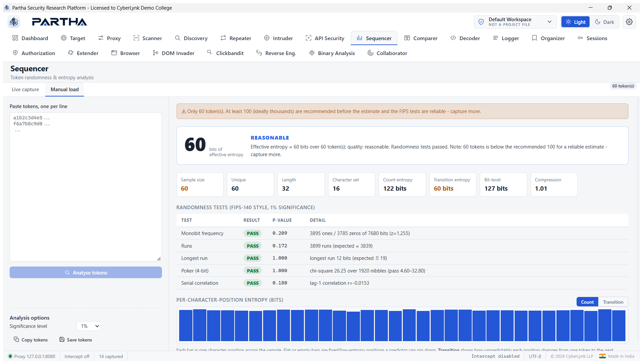Image resolution: width=643 pixels, height=364 pixels.
Task: Click the Bit-level card label
Action: [492, 180]
